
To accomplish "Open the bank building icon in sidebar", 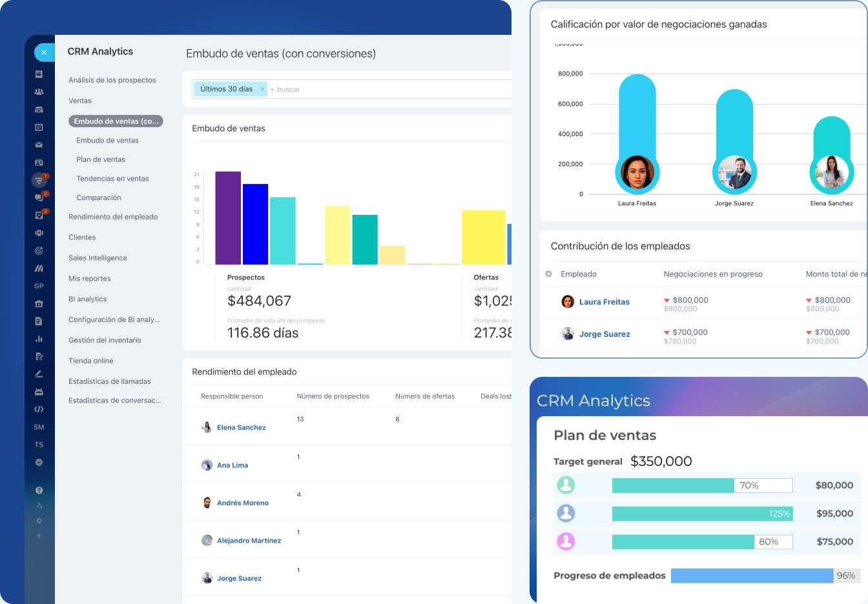I will coord(39,303).
